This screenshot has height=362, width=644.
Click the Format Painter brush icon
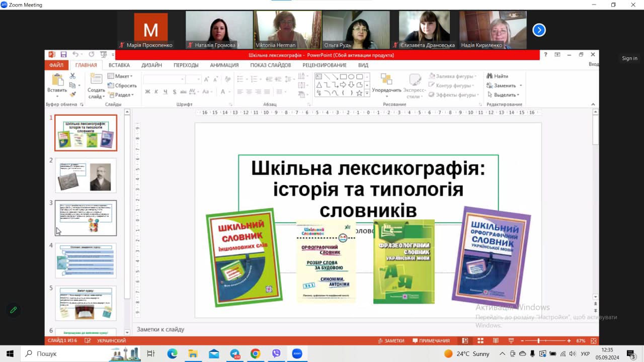[72, 94]
